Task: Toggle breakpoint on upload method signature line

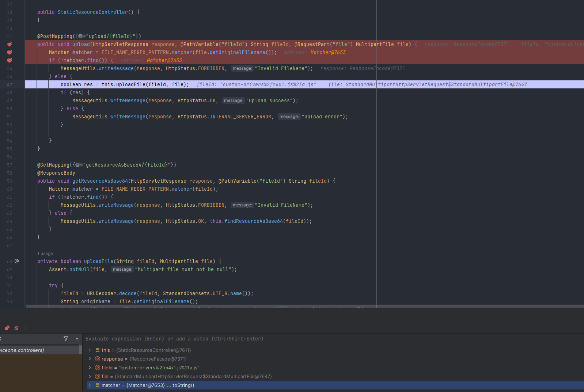Action: [x=10, y=44]
